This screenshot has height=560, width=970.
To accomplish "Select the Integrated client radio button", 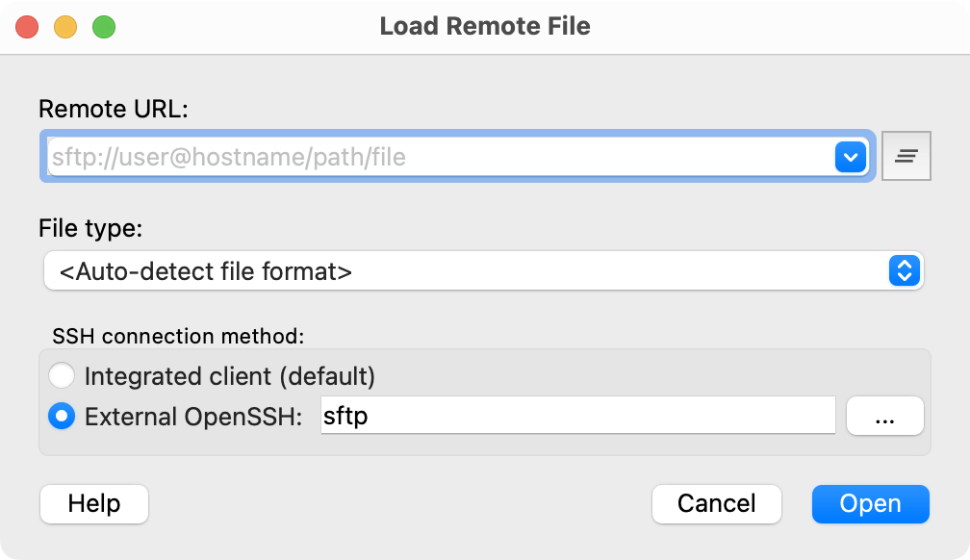I will click(x=62, y=375).
